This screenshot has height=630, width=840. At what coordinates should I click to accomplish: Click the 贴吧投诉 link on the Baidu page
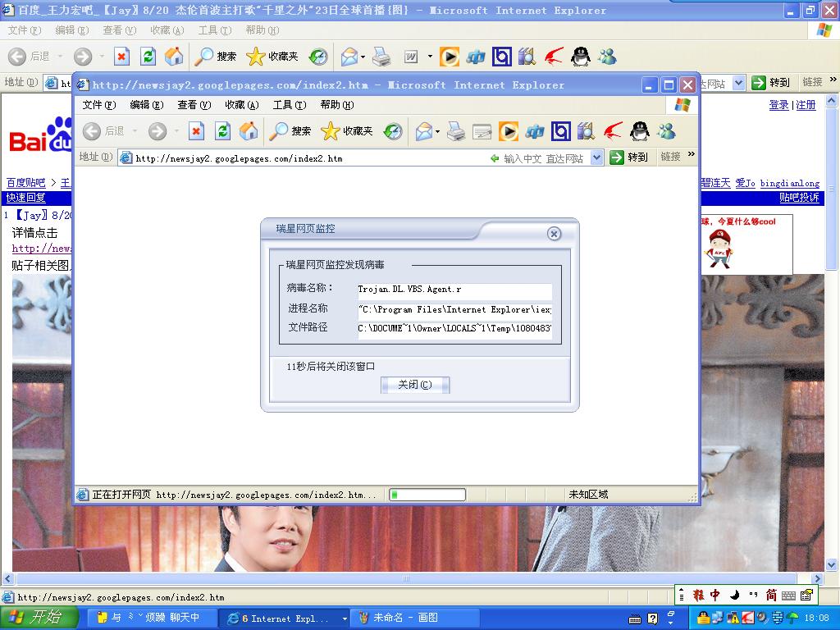coord(799,197)
